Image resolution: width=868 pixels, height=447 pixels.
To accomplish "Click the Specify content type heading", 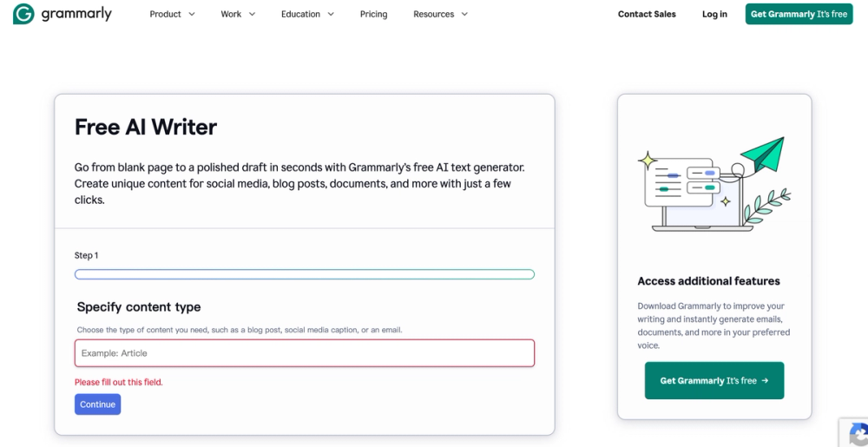I will click(139, 307).
